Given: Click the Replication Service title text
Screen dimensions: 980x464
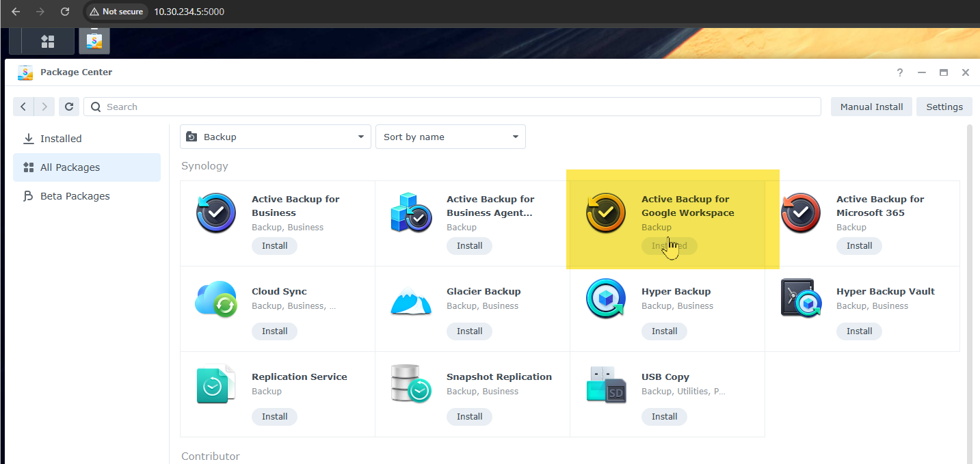Looking at the screenshot, I should 300,377.
